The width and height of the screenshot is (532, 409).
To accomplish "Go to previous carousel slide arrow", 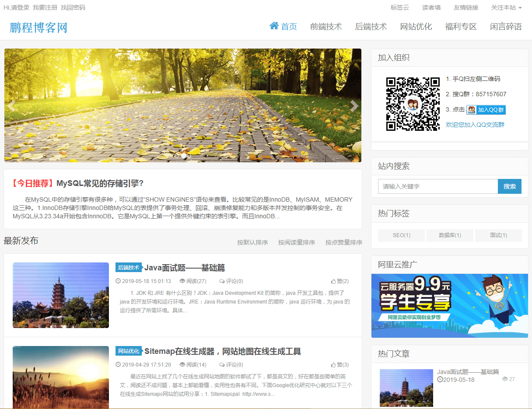I will (12, 106).
